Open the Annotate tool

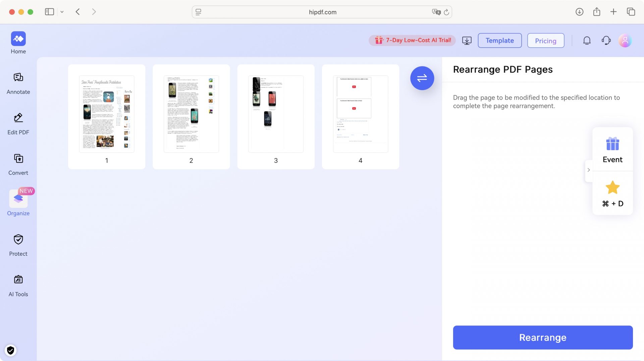[18, 82]
